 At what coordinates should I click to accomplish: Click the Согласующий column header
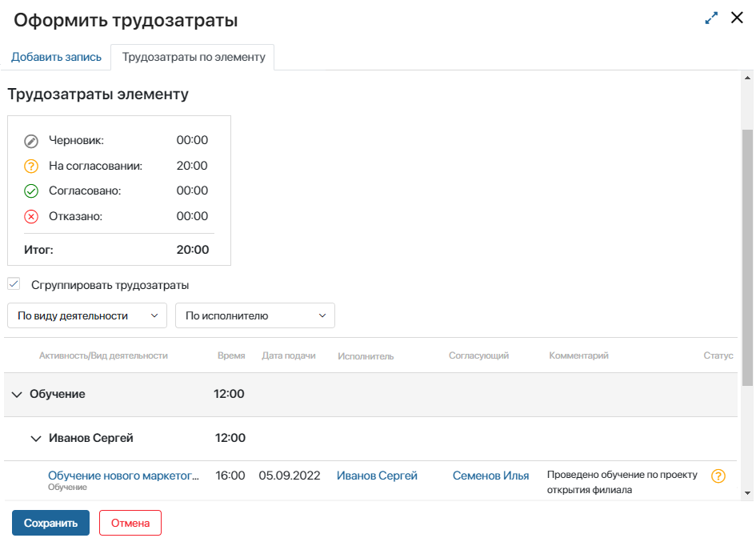click(478, 355)
